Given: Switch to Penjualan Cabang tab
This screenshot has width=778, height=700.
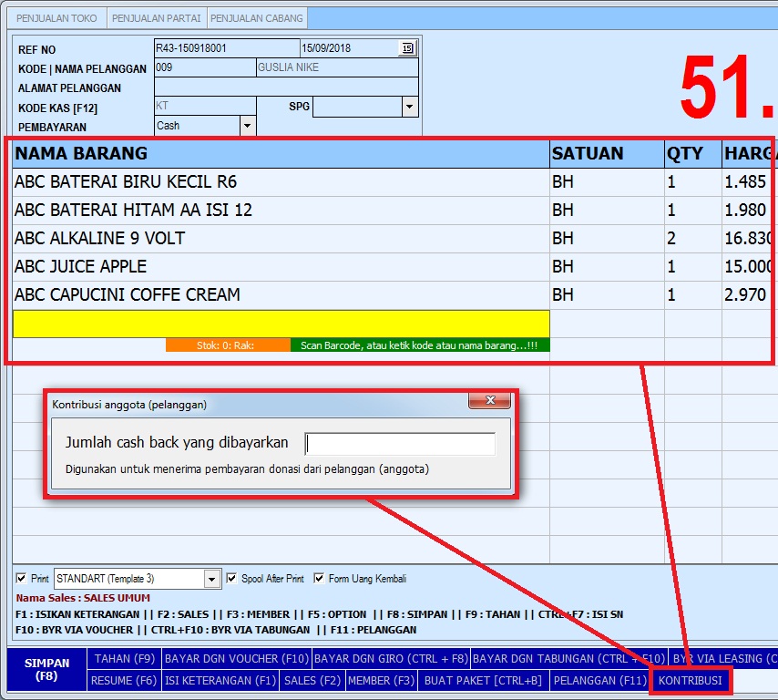Looking at the screenshot, I should tap(257, 18).
